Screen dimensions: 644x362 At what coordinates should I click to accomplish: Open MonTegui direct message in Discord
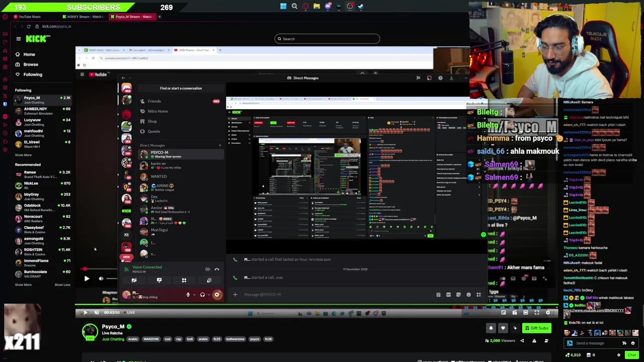tap(181, 232)
